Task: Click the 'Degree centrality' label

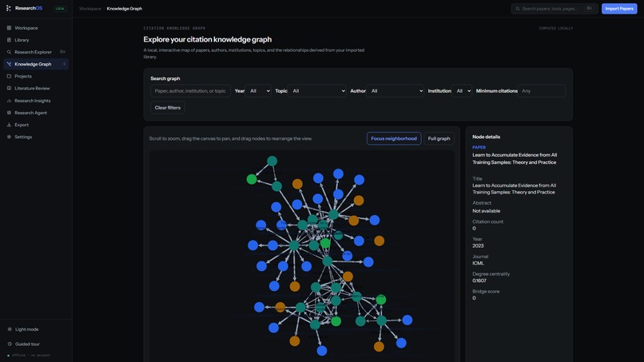Action: (x=491, y=273)
